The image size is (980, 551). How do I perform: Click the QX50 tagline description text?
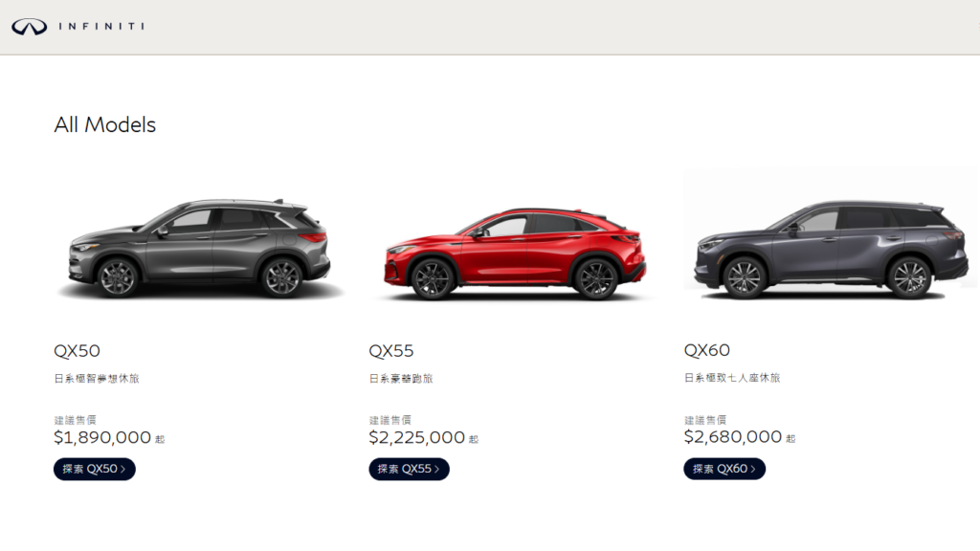click(x=97, y=379)
